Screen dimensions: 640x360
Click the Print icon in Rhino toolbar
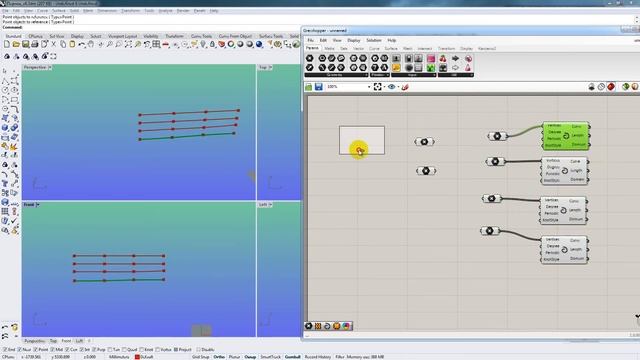pyautogui.click(x=35, y=44)
